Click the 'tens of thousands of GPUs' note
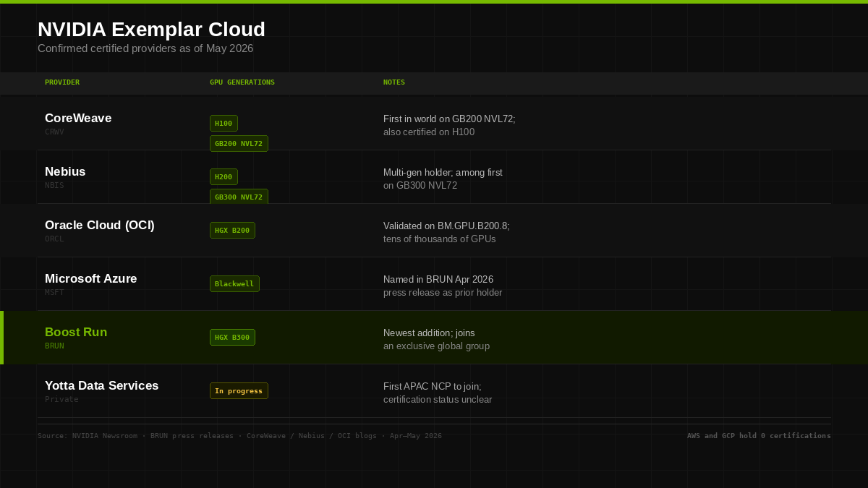The image size is (868, 488). point(440,239)
